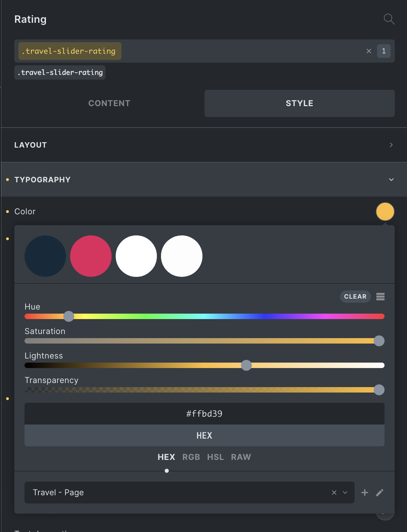Click the hex value field #ffbd39
This screenshot has height=532, width=407.
pyautogui.click(x=204, y=414)
